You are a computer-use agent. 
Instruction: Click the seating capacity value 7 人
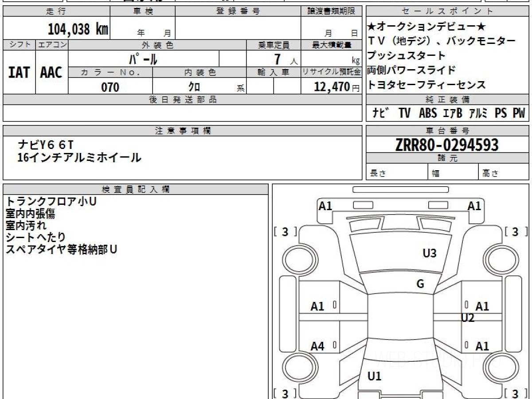click(285, 59)
